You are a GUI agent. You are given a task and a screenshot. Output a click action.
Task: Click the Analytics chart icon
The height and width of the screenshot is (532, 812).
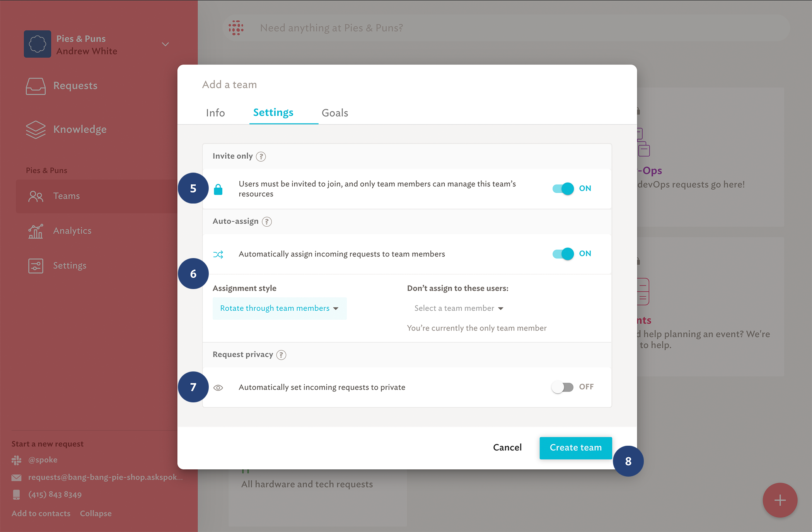(36, 231)
